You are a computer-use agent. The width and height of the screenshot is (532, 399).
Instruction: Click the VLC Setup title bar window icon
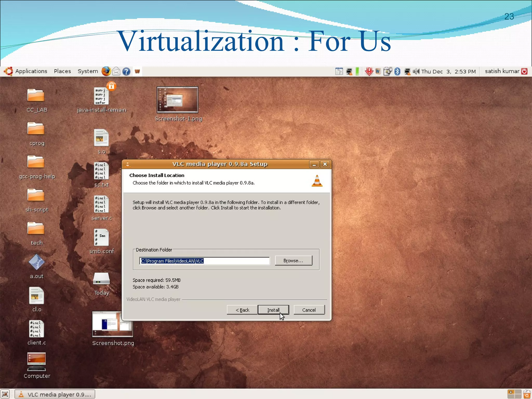click(x=128, y=164)
